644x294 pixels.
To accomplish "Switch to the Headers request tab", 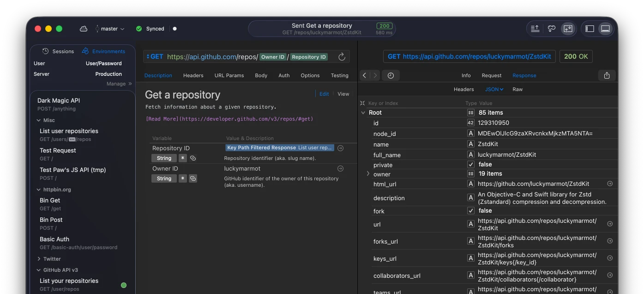I will click(x=193, y=75).
